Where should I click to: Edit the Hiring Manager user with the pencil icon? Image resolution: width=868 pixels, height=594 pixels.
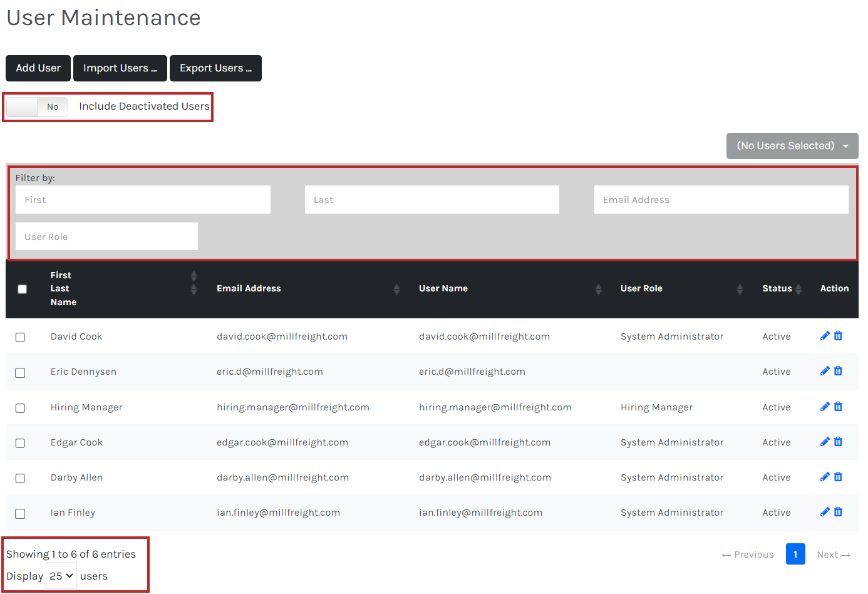click(825, 407)
